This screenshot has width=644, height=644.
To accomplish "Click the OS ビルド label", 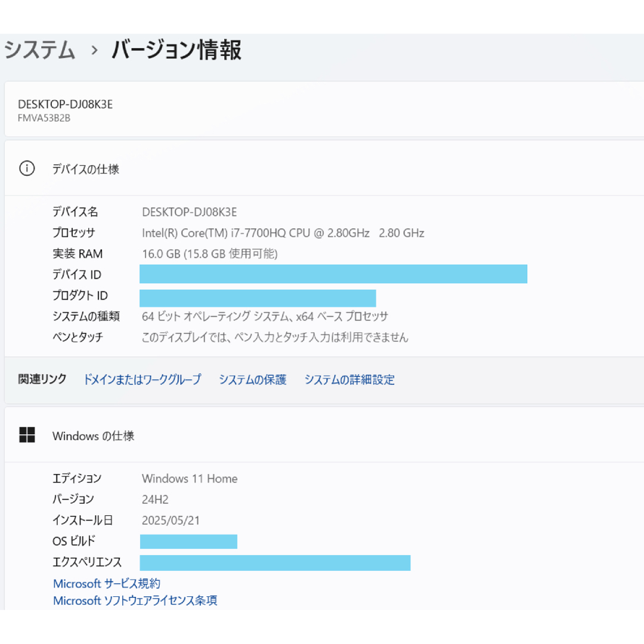I will tap(74, 541).
